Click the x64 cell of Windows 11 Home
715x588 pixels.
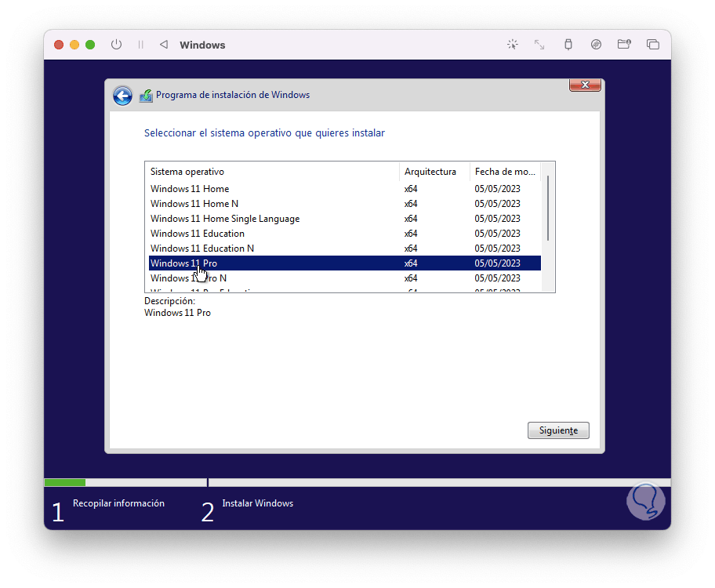pos(410,189)
